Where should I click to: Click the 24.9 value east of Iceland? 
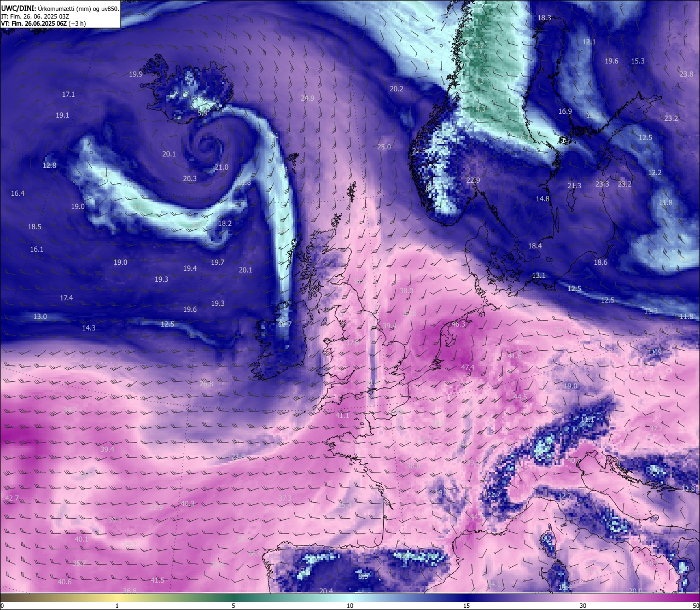pyautogui.click(x=307, y=98)
